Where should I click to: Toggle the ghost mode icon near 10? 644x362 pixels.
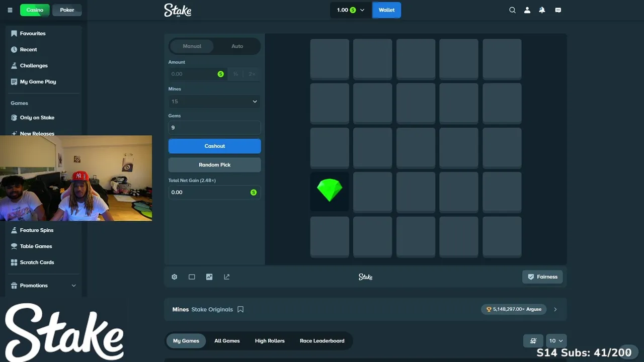533,341
